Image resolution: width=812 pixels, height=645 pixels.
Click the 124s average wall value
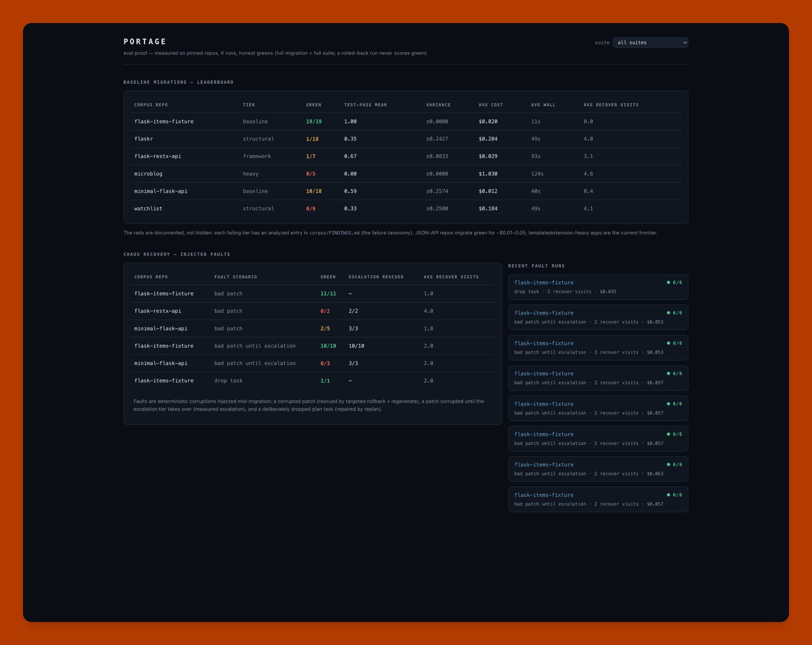click(537, 174)
